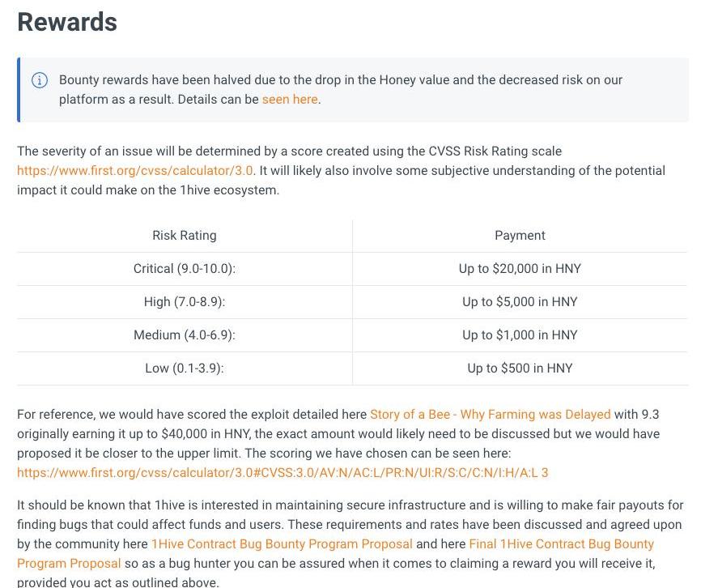Click the info icon in the notice box
Screen dimensions: 701x588
(40, 80)
